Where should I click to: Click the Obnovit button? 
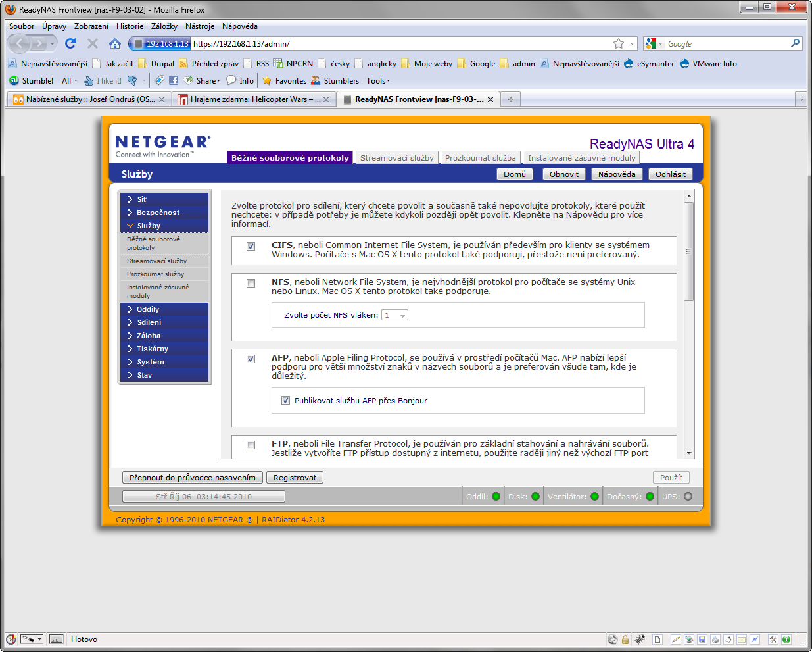click(564, 174)
